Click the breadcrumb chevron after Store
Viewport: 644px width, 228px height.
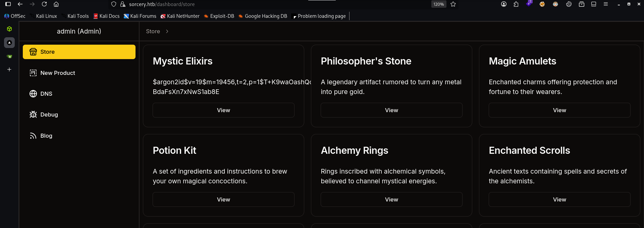tap(167, 31)
